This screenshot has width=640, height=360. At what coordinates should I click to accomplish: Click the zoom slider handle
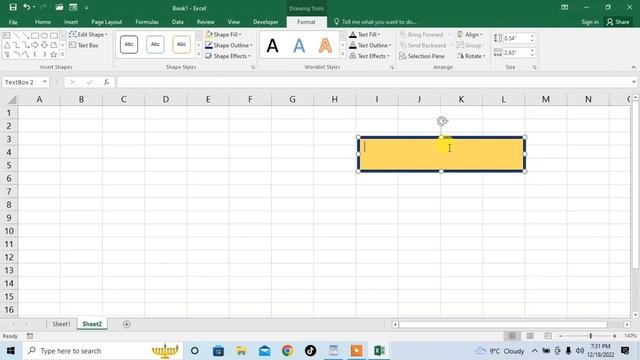point(591,336)
